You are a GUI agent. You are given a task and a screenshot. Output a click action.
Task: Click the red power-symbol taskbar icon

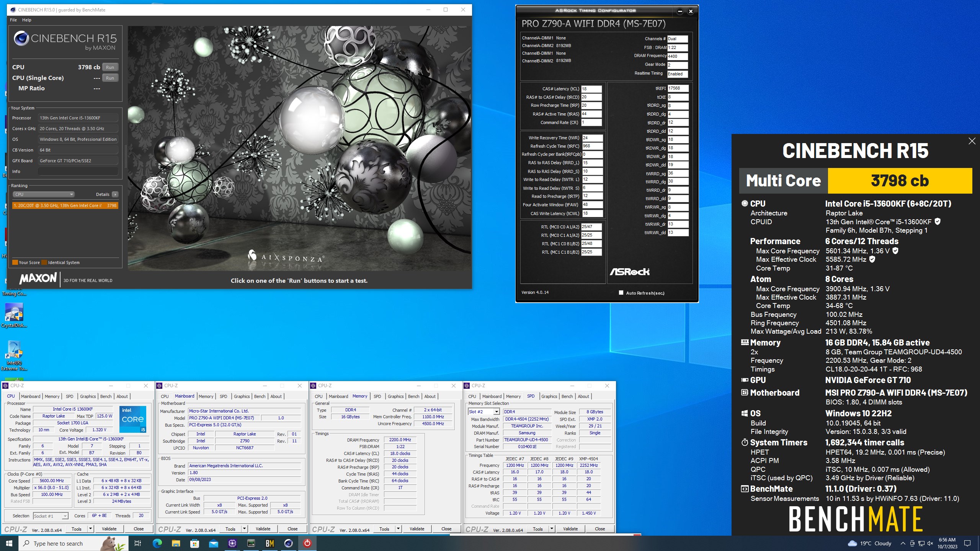click(307, 543)
